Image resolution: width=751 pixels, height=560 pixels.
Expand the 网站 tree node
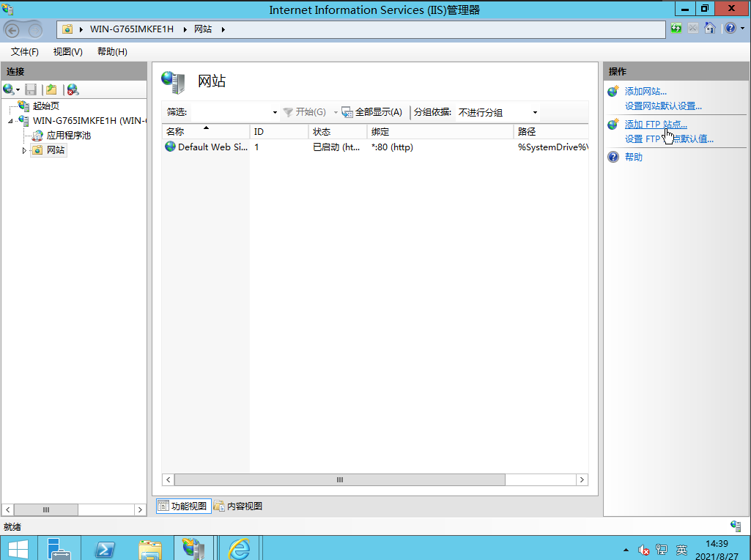click(24, 150)
